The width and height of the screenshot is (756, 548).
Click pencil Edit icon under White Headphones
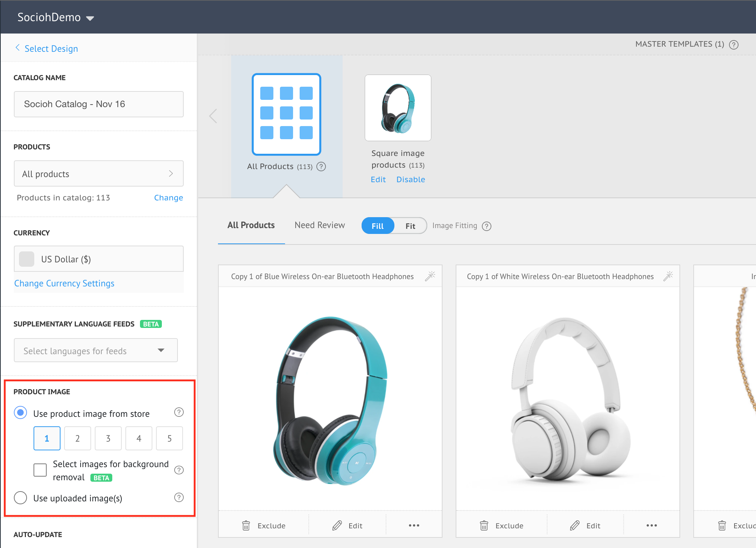point(575,525)
